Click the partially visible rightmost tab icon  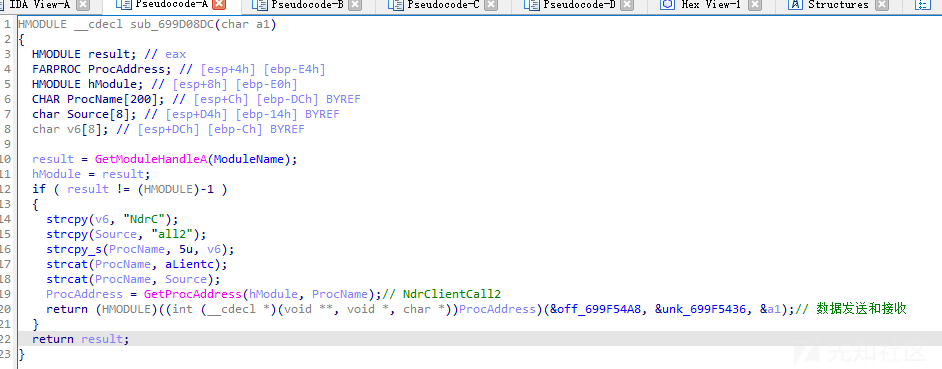click(x=921, y=5)
